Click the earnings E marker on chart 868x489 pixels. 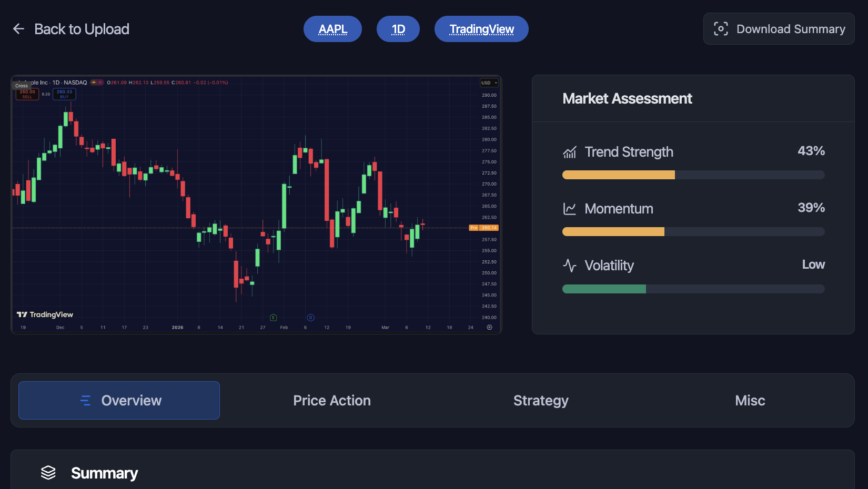tap(273, 318)
